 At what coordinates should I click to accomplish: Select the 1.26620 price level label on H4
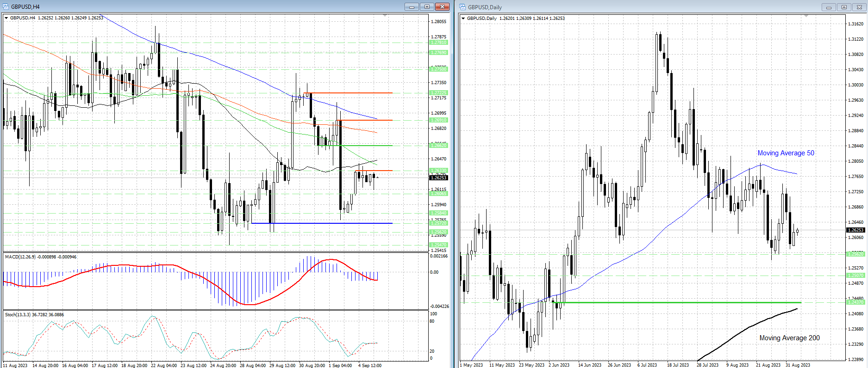438,146
